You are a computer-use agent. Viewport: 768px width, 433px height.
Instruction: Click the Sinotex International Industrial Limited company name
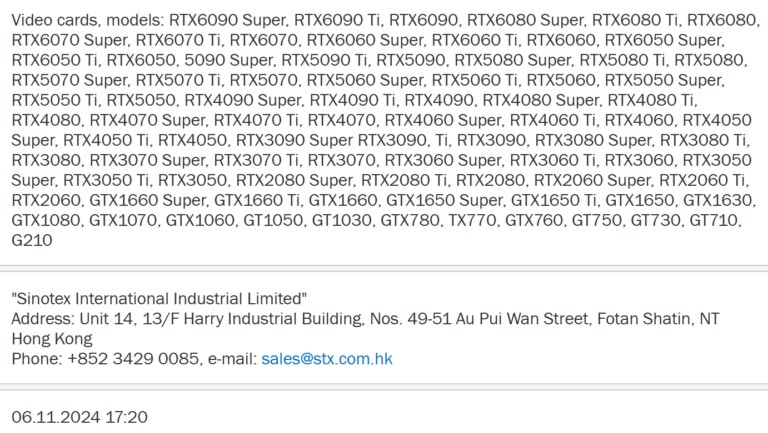tap(159, 298)
